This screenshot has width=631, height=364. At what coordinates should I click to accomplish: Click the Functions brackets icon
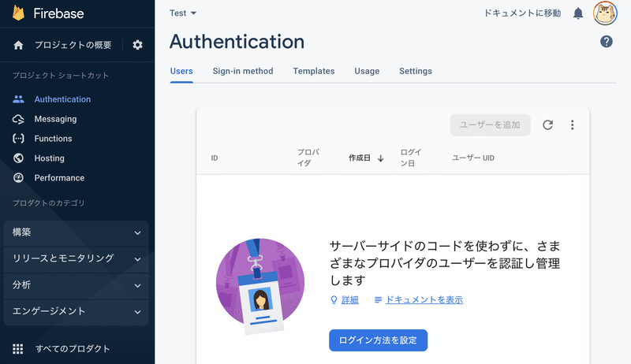tap(18, 139)
